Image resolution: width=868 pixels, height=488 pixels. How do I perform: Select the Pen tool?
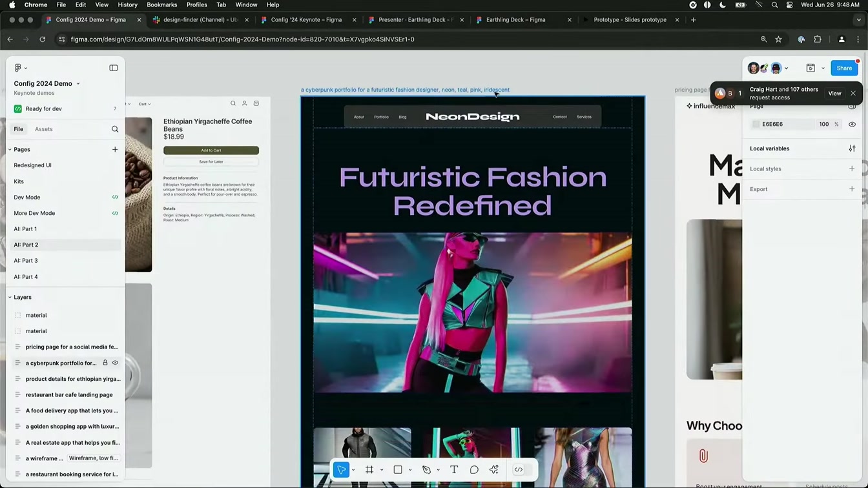pos(426,470)
